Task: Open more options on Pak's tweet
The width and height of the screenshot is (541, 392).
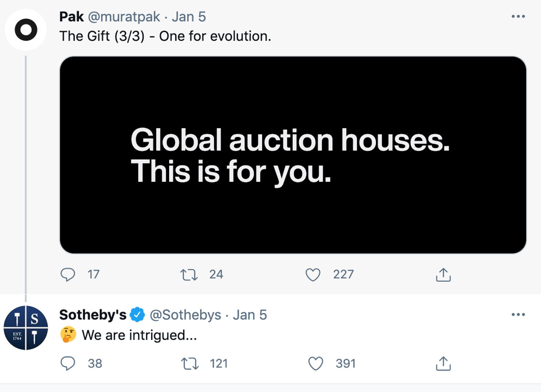Action: pyautogui.click(x=518, y=16)
